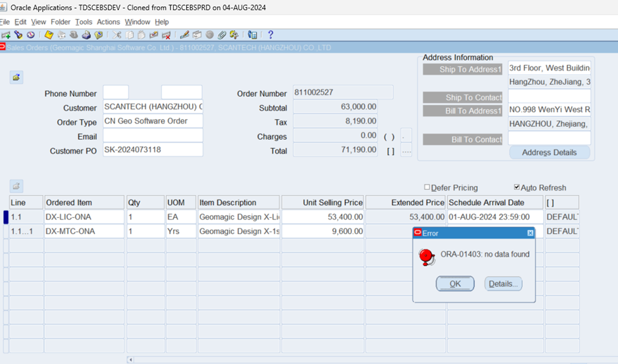Click the Schedule Arrival Date 01-AUG-2024 cell
The image size is (618, 364).
click(496, 217)
